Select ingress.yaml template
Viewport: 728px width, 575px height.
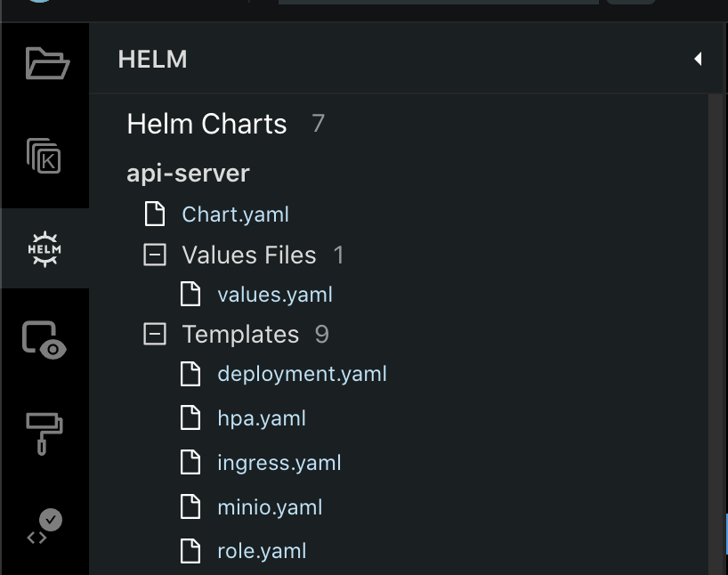coord(279,463)
